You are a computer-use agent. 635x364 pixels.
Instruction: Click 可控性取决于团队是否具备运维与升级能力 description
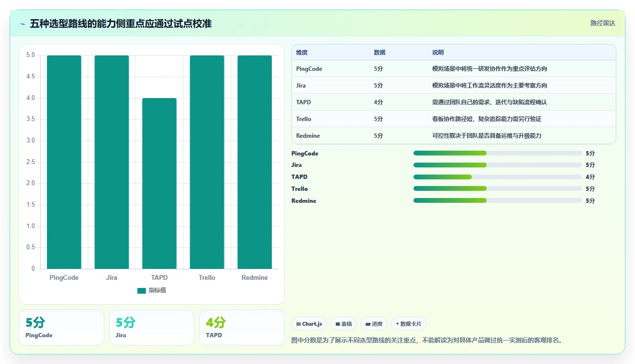coord(487,136)
